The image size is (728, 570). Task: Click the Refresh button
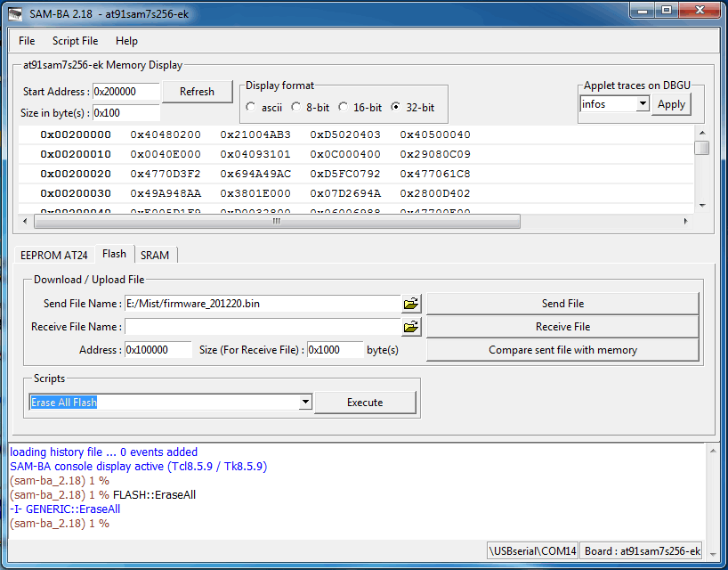click(198, 92)
